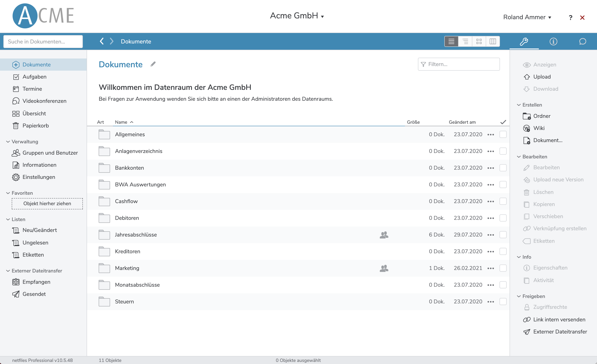Collapse the Verwaltung sidebar section
Viewport: 597px width, 364px height.
[x=8, y=142]
